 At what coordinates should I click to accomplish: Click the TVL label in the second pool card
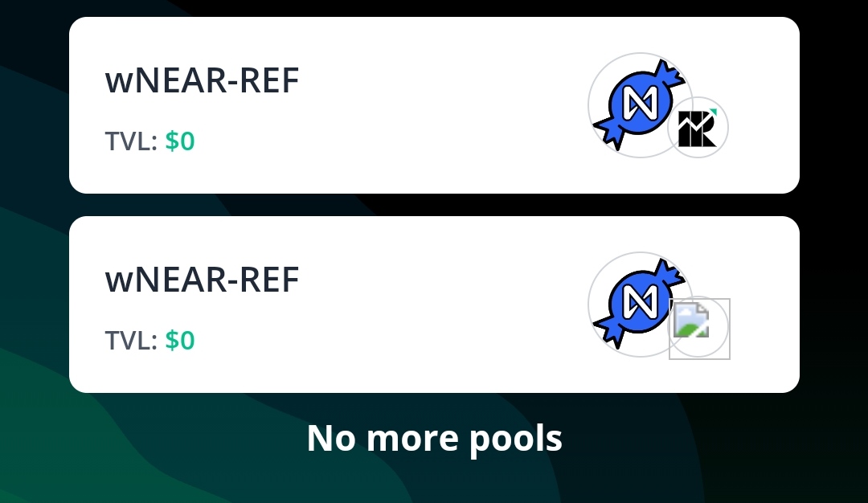tap(131, 341)
